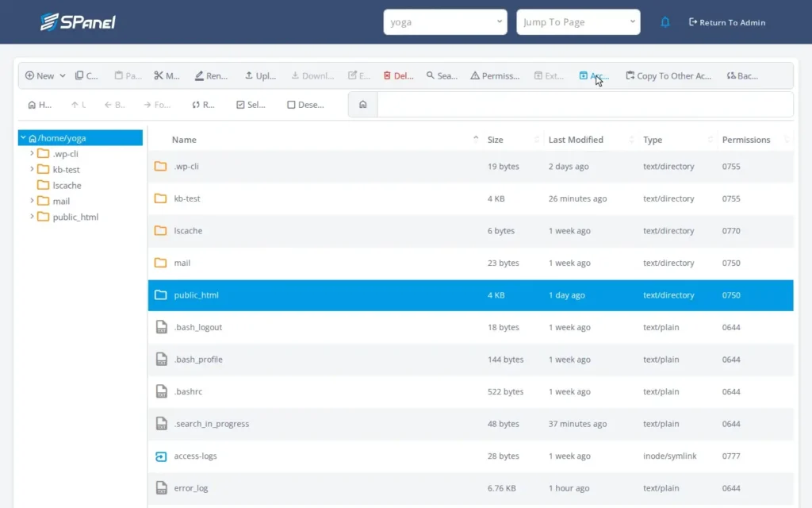Click the home icon beside path field
Viewport: 812px width, 508px height.
pos(363,105)
